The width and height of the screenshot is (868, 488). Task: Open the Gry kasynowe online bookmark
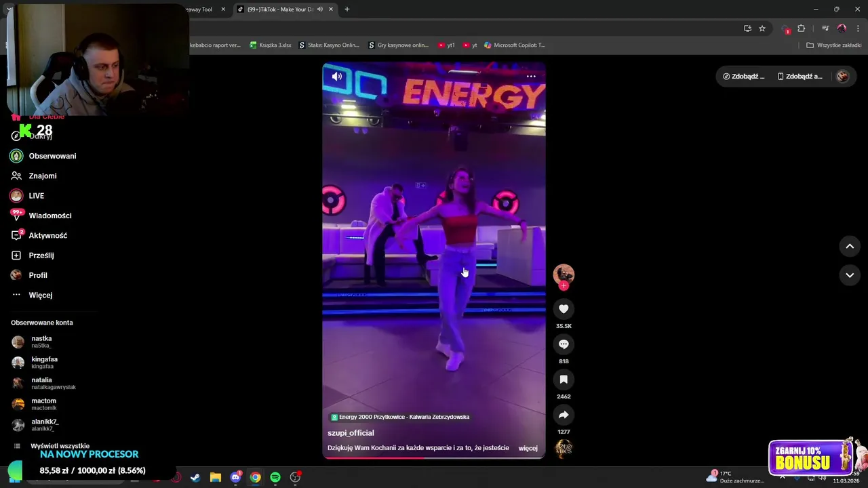coord(398,45)
